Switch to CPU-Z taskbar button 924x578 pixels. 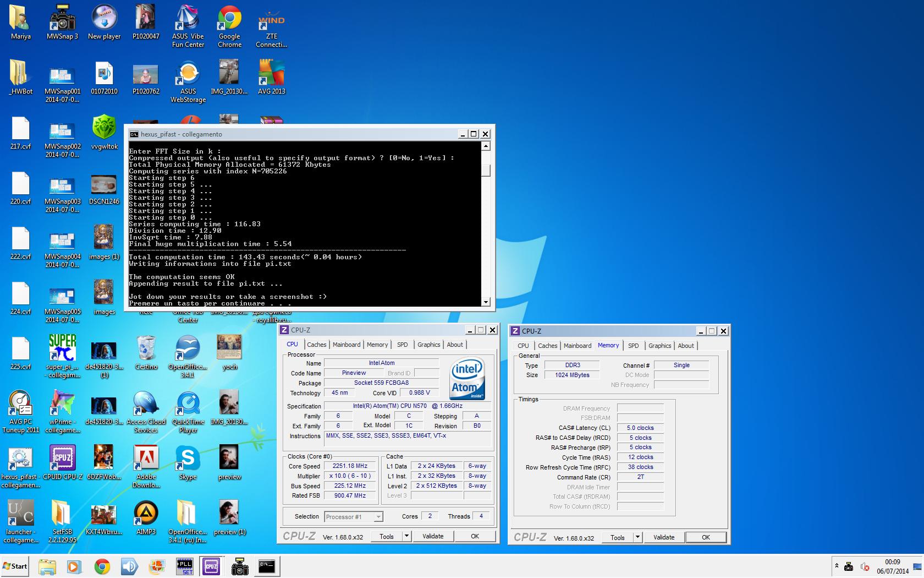point(211,566)
